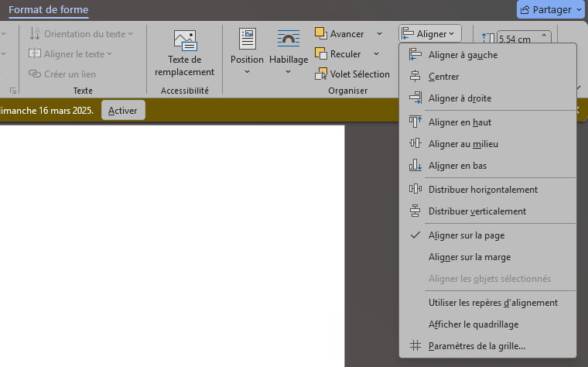Toggle Utiliser les repères d'alignement

pos(487,303)
